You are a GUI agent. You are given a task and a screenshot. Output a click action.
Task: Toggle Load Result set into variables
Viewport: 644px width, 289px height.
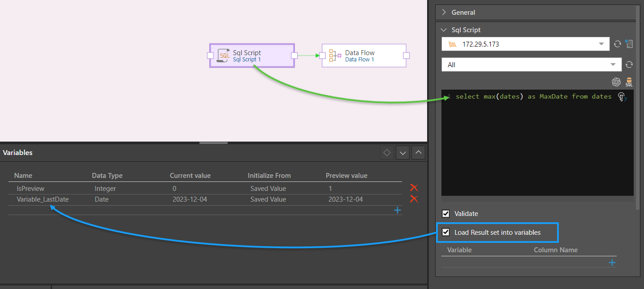(x=446, y=232)
